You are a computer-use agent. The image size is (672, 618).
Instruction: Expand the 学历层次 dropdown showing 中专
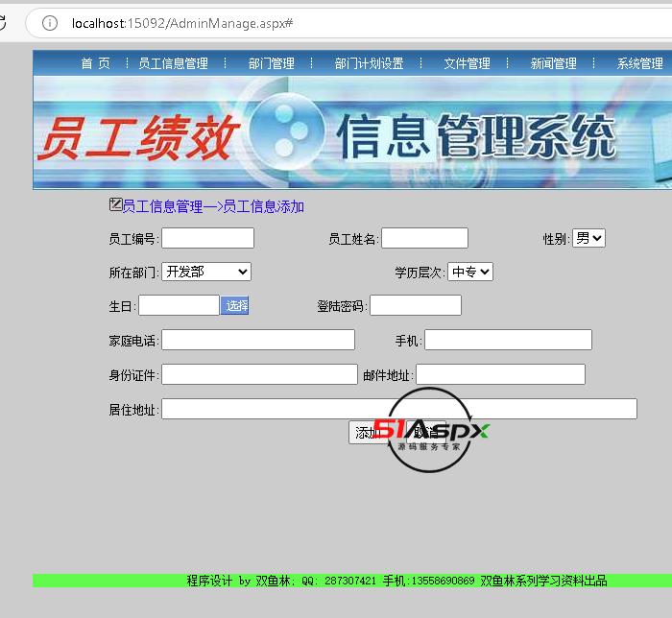pyautogui.click(x=470, y=272)
